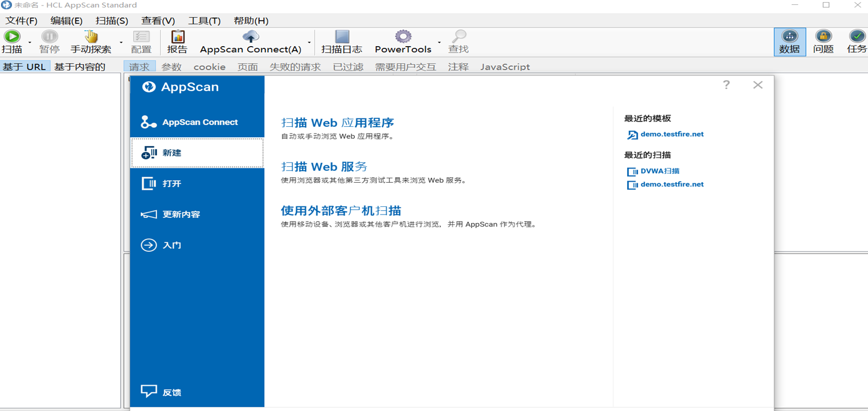
Task: Launch manual explore (手动探索)
Action: (91, 42)
